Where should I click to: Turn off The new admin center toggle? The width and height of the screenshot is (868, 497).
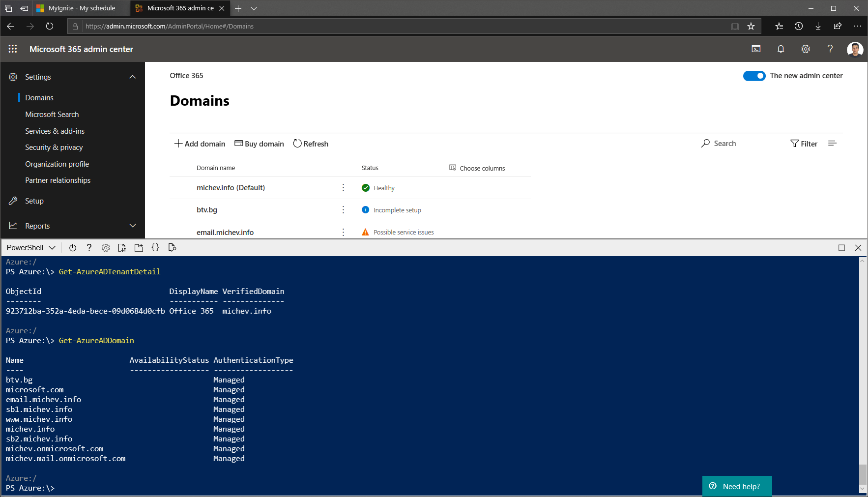coord(754,76)
